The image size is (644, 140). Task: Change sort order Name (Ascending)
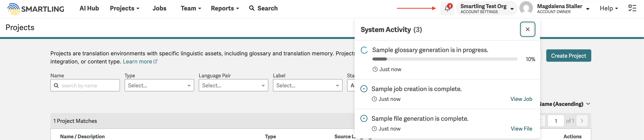565,104
